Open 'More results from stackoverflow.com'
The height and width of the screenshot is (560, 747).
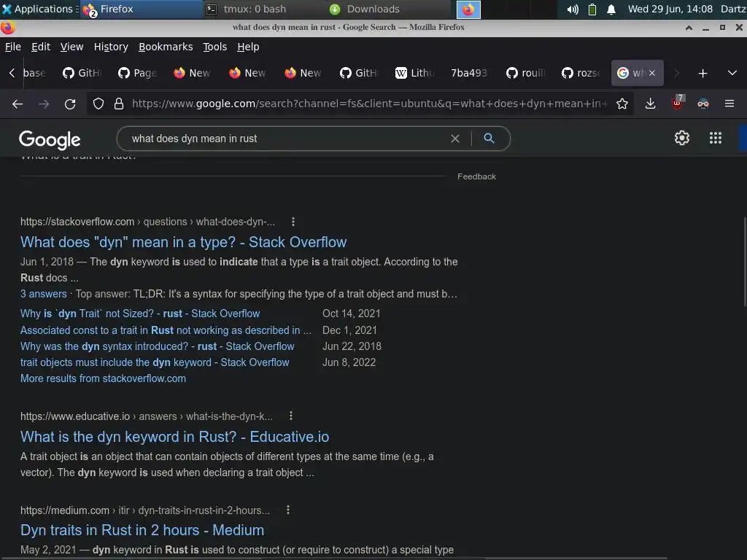(x=104, y=378)
